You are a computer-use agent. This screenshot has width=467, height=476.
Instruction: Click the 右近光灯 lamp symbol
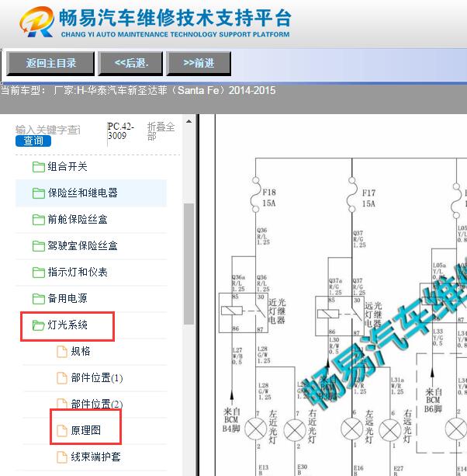click(x=295, y=430)
